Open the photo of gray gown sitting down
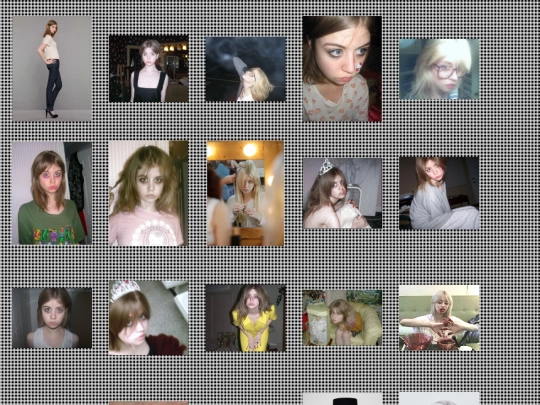540x405 pixels. tap(439, 193)
